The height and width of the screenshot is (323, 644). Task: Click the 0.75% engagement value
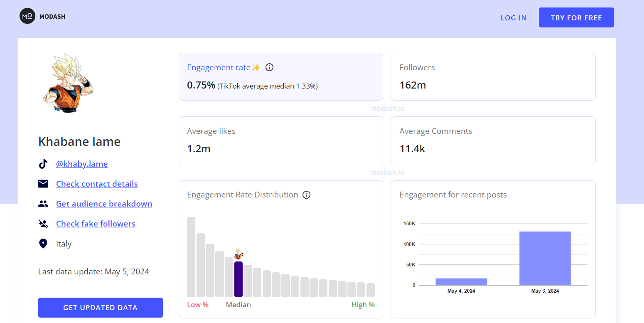201,85
